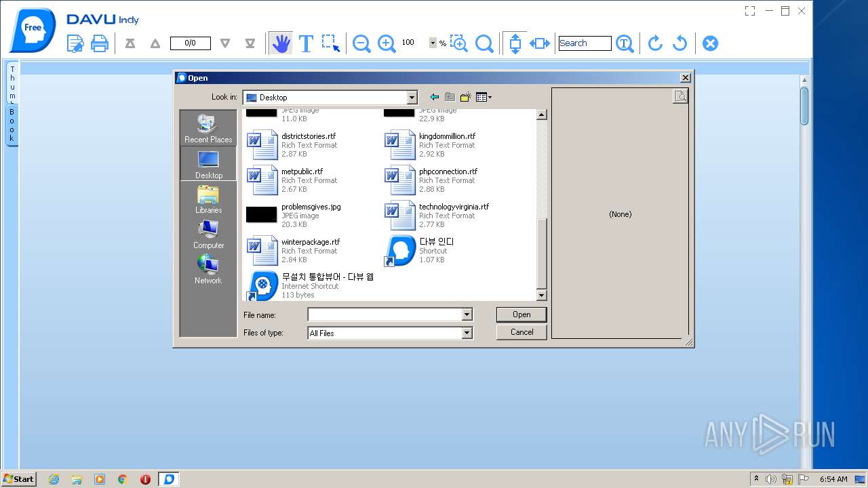Rotate clockwise icon in toolbar
This screenshot has height=488, width=868.
click(x=655, y=43)
